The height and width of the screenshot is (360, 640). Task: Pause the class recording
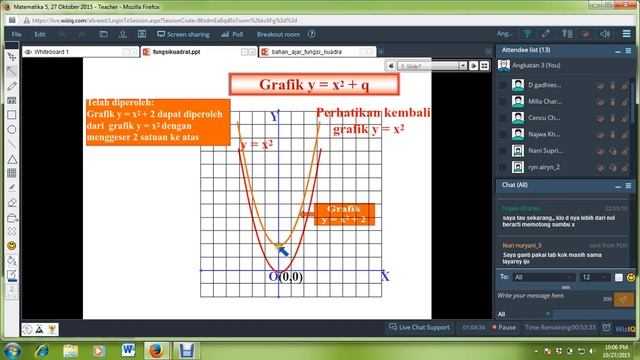pos(504,327)
